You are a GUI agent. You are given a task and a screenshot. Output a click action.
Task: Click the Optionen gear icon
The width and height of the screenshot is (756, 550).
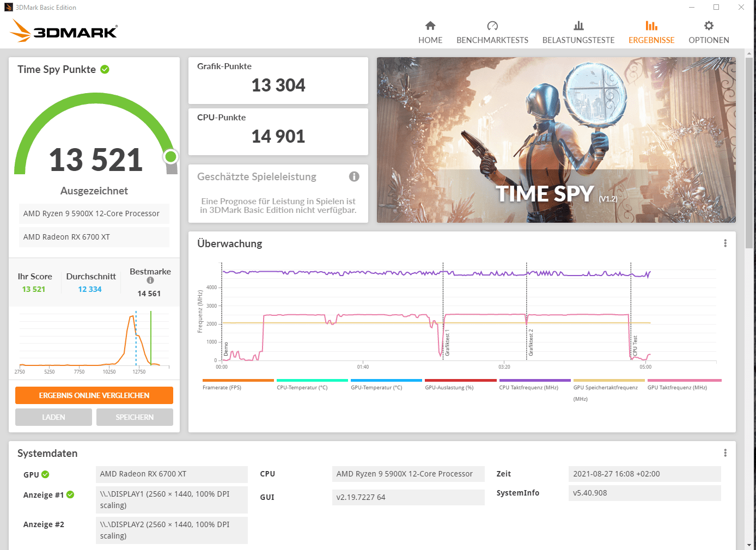click(x=709, y=26)
